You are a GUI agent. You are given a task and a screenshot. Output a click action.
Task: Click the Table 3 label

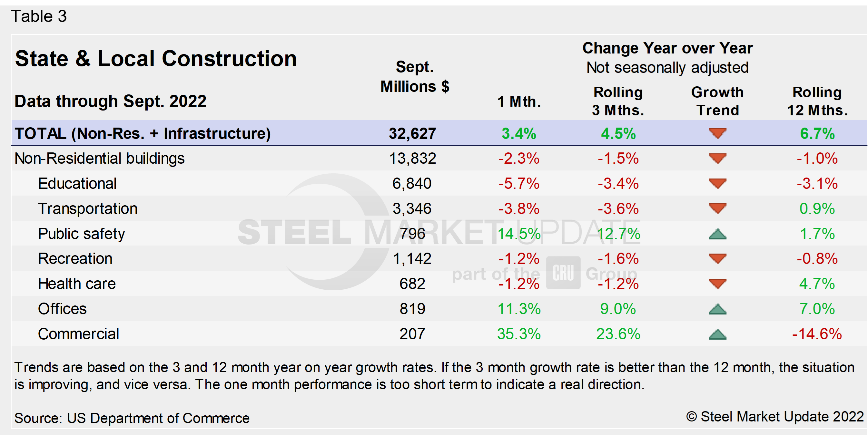click(x=39, y=16)
